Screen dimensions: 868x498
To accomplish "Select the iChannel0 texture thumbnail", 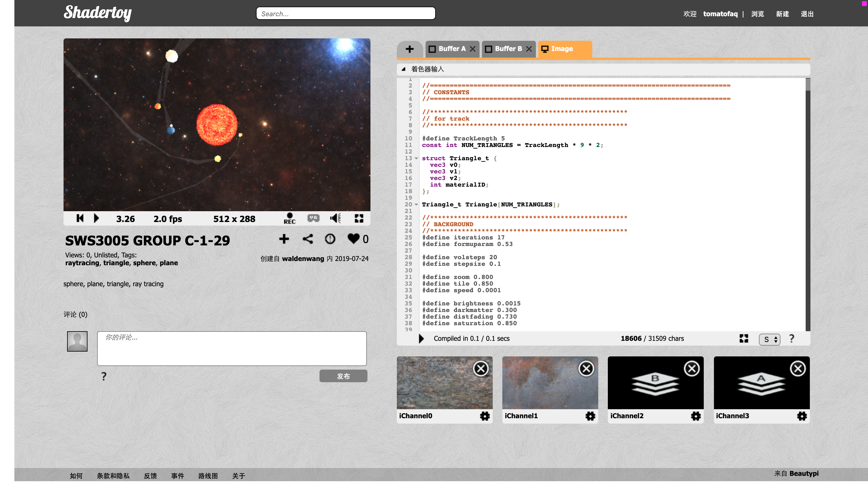I will coord(444,383).
